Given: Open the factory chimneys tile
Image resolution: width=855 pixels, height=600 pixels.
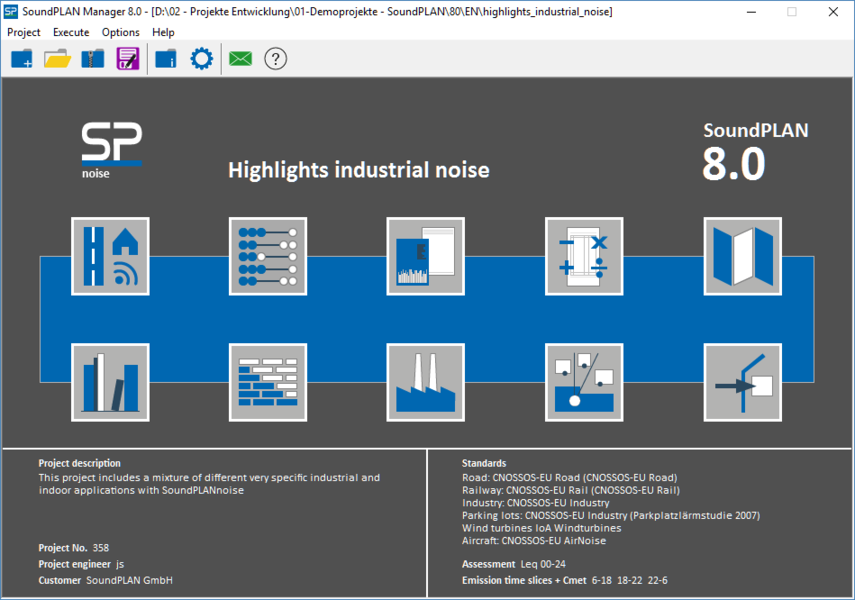Looking at the screenshot, I should click(x=426, y=382).
